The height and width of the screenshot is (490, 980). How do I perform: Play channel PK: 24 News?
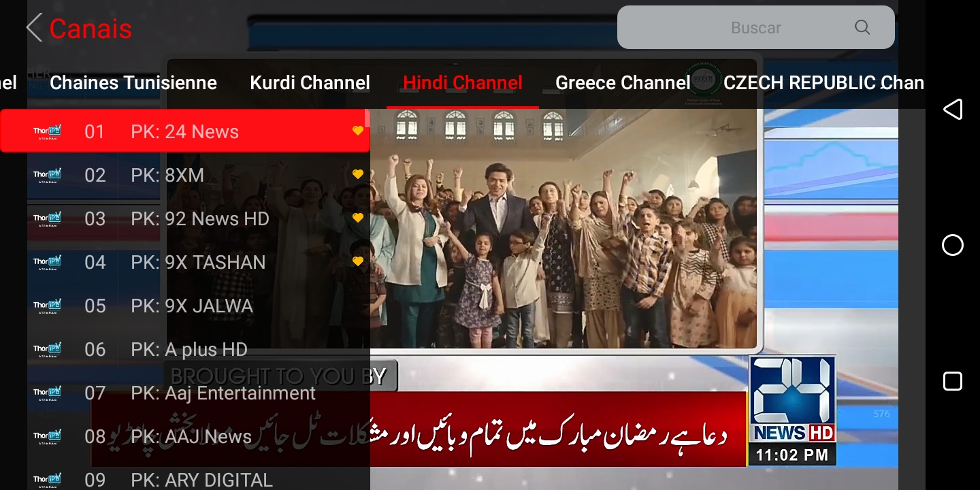tap(185, 131)
